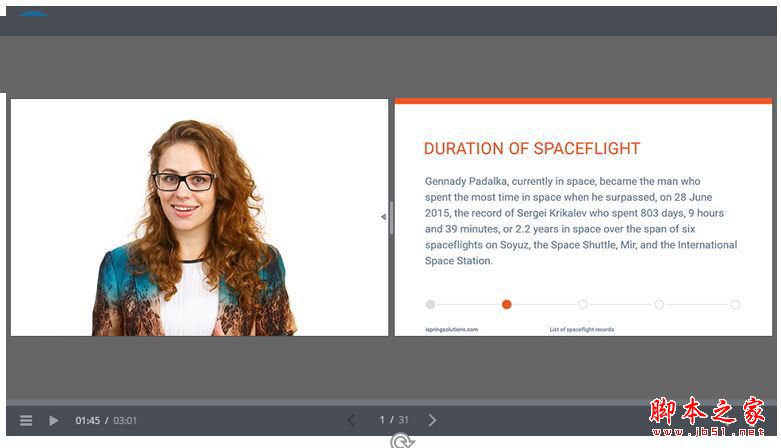This screenshot has height=448, width=781.
Task: Click the splitter handle between panels
Action: pyautogui.click(x=391, y=217)
